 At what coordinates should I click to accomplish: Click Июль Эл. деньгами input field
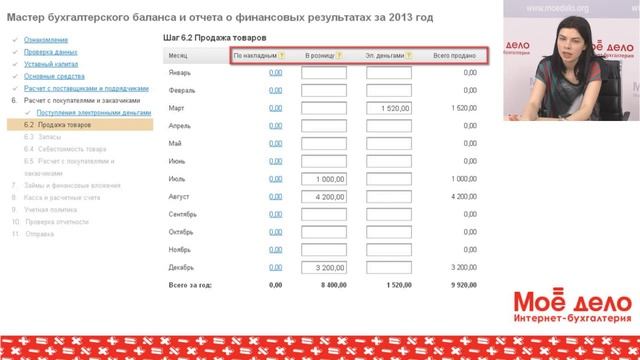click(x=389, y=179)
